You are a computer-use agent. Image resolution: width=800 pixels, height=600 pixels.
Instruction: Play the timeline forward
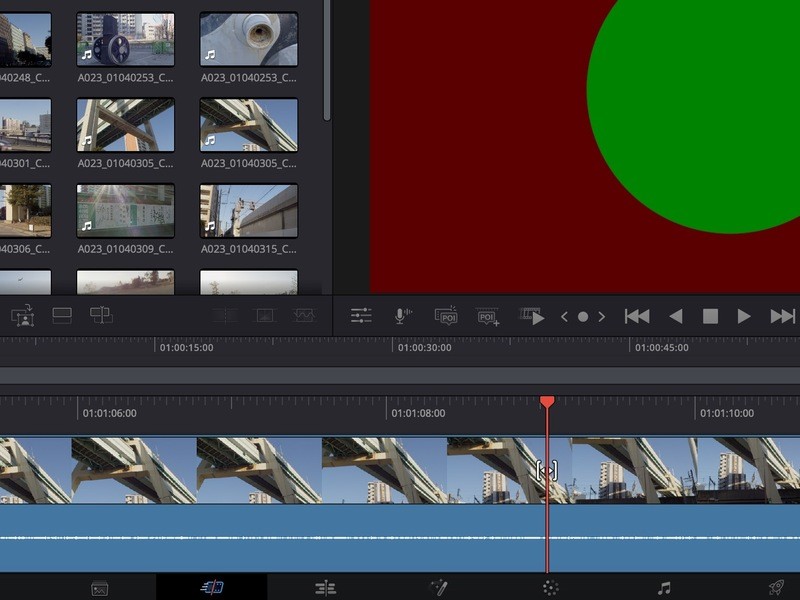(744, 316)
